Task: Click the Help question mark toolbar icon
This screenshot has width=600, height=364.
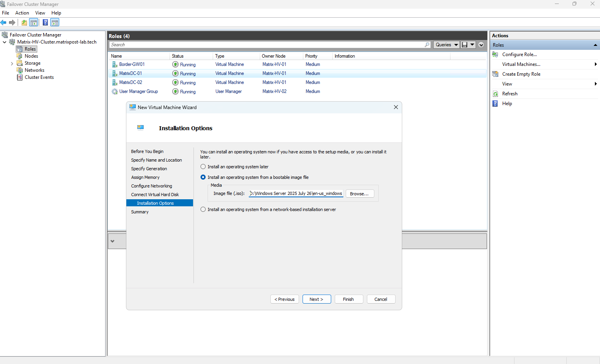Action: pyautogui.click(x=46, y=22)
